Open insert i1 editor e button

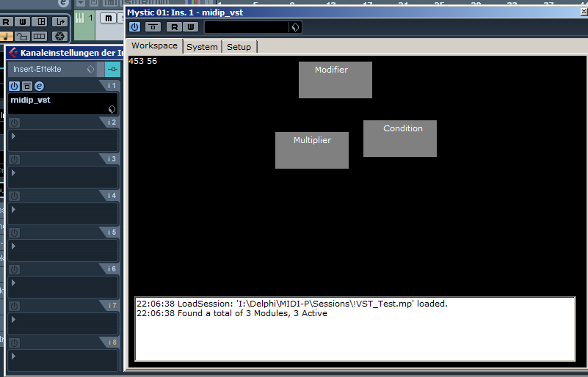click(40, 87)
